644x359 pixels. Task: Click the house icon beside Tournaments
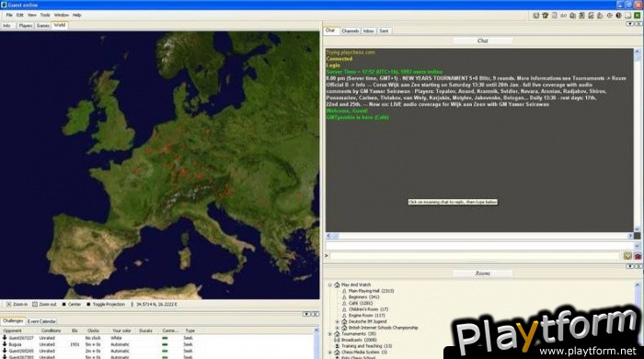(337, 334)
